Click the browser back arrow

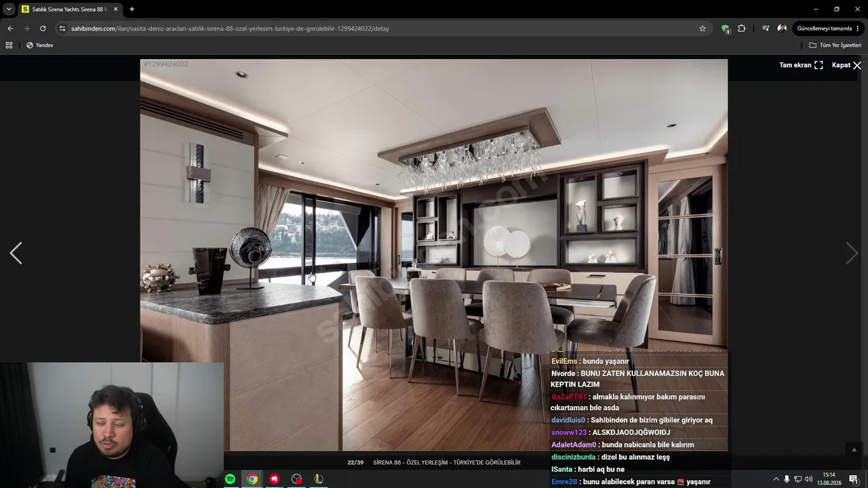pyautogui.click(x=10, y=28)
